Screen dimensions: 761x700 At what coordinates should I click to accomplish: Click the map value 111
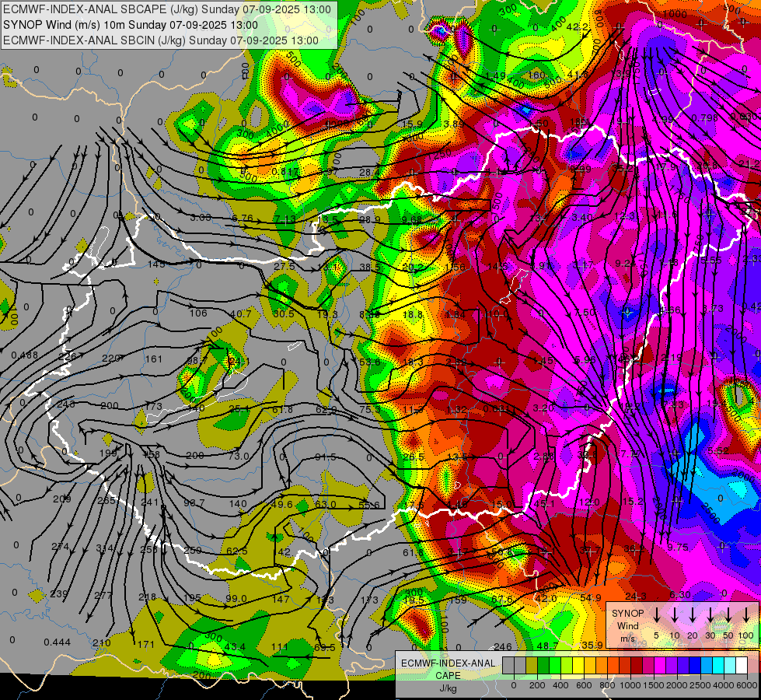tap(280, 646)
